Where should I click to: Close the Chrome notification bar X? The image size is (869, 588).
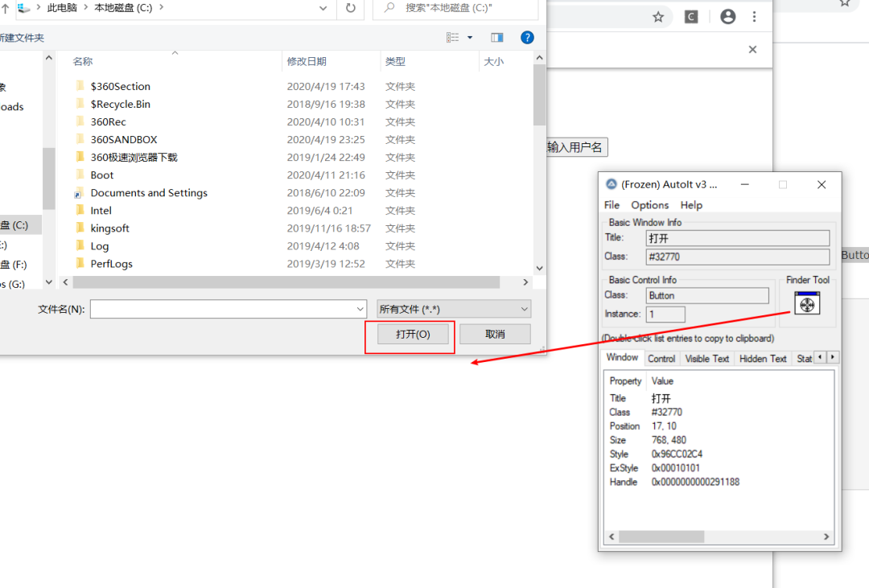click(752, 49)
